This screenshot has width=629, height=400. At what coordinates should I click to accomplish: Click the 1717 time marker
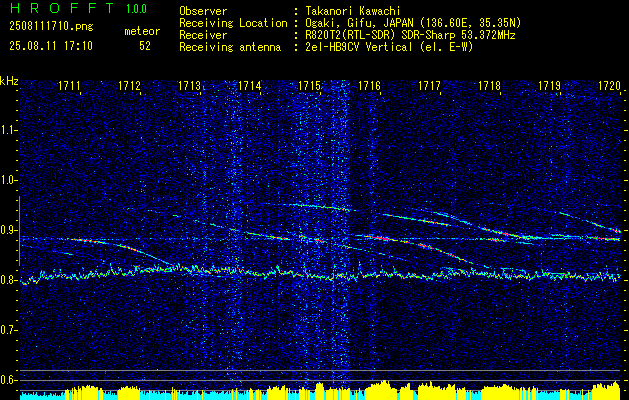pyautogui.click(x=430, y=86)
